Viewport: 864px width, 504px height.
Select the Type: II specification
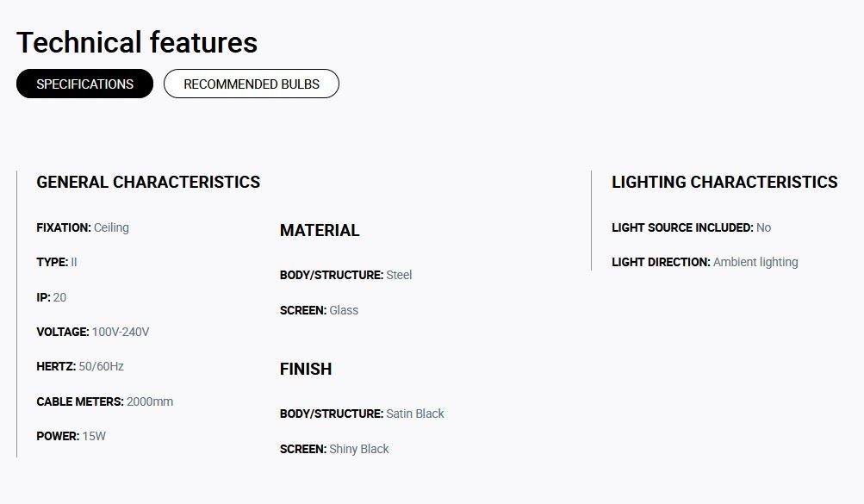[57, 262]
